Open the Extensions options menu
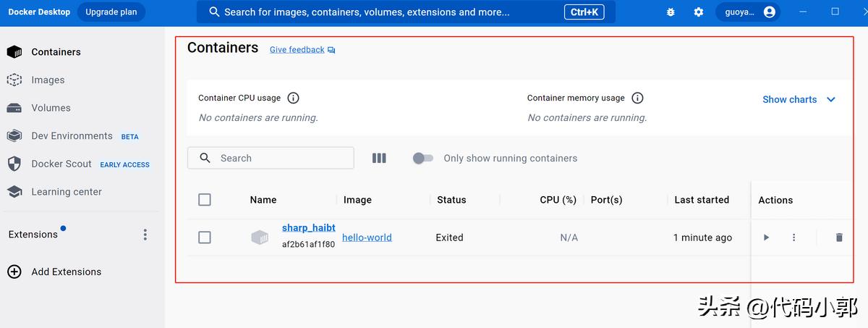This screenshot has height=328, width=868. (145, 235)
